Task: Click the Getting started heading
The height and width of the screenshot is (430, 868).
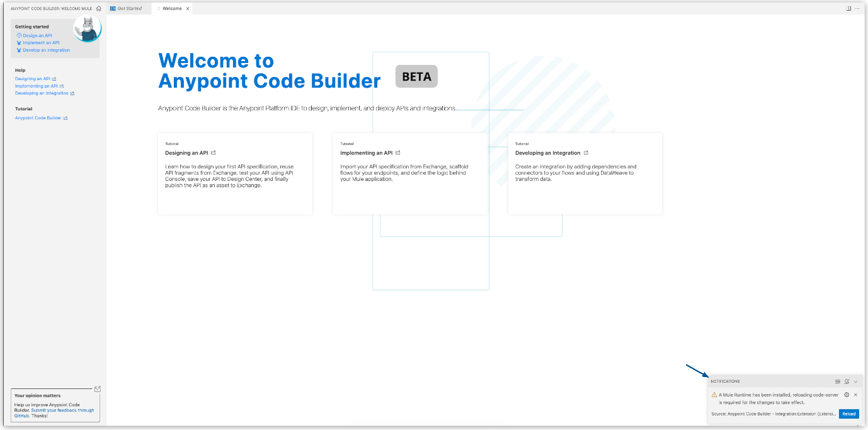Action: [x=32, y=27]
